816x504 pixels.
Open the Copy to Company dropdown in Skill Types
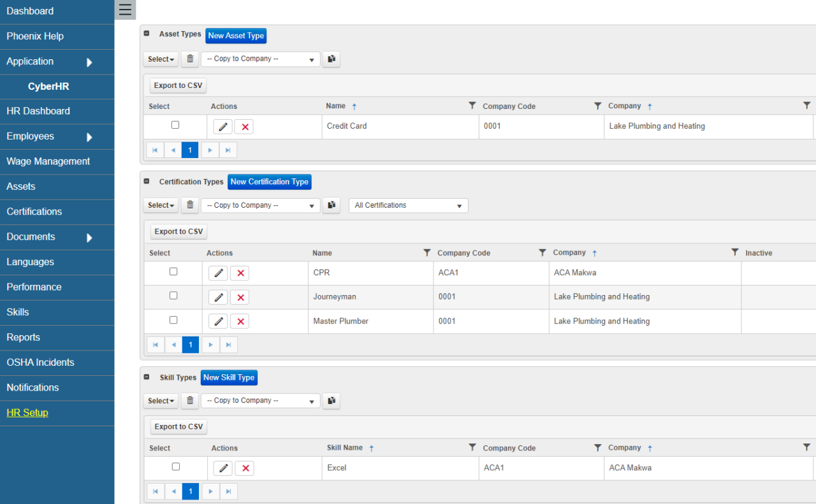pyautogui.click(x=260, y=401)
